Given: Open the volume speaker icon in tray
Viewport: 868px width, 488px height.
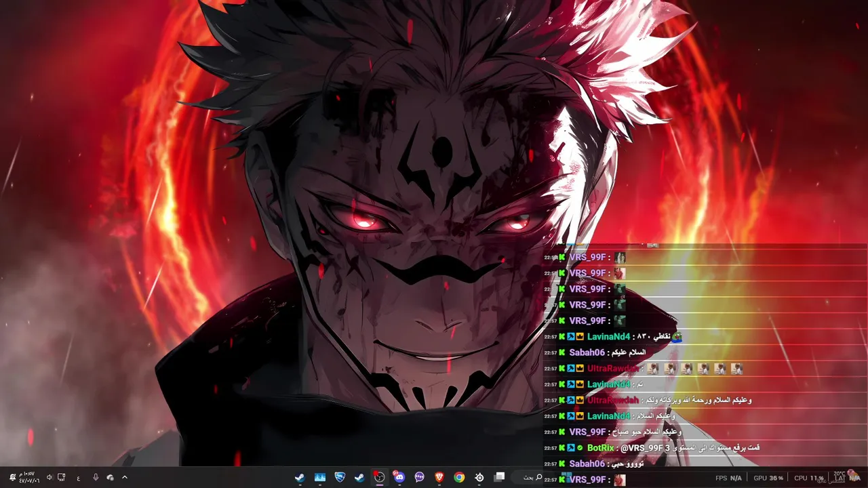Looking at the screenshot, I should (50, 477).
